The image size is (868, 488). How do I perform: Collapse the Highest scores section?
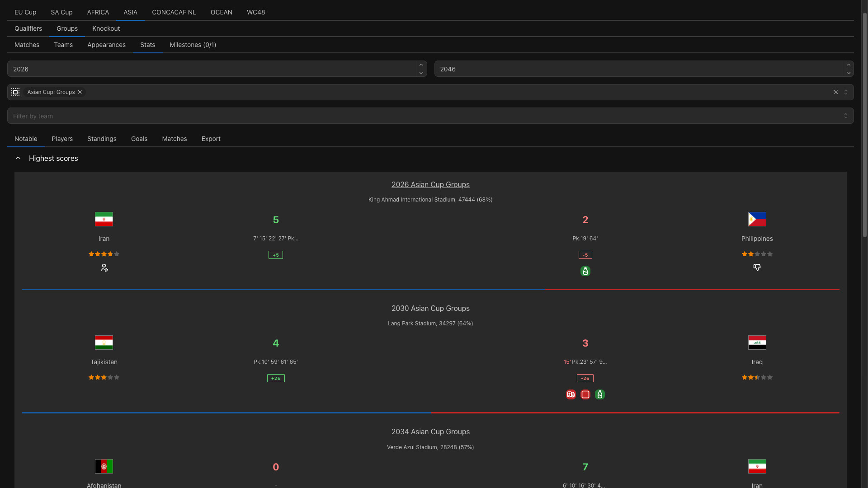tap(18, 158)
